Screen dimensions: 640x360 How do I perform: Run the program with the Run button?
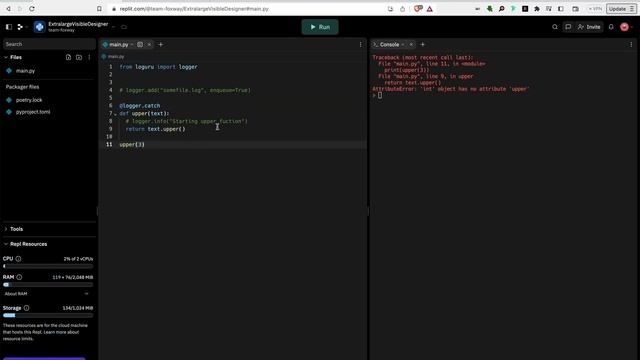320,27
